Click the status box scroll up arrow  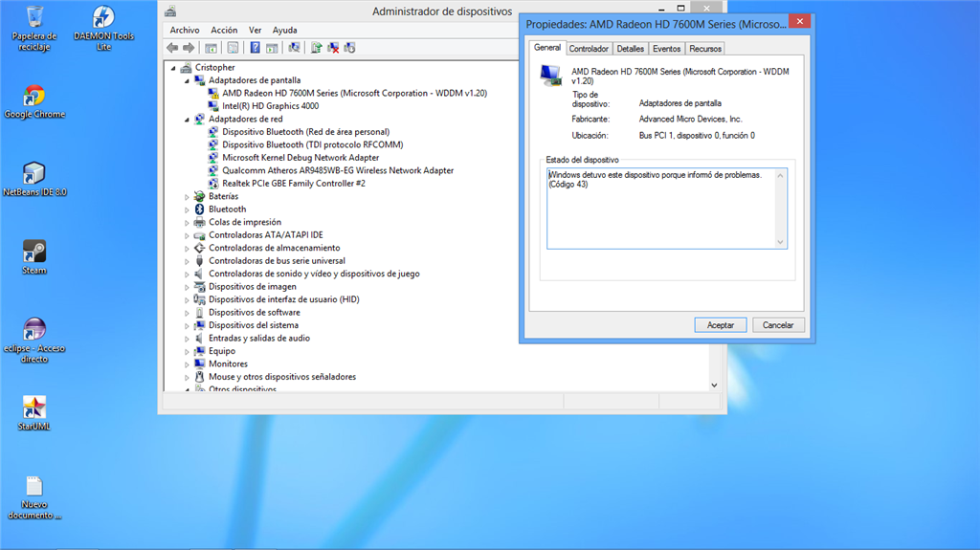780,176
